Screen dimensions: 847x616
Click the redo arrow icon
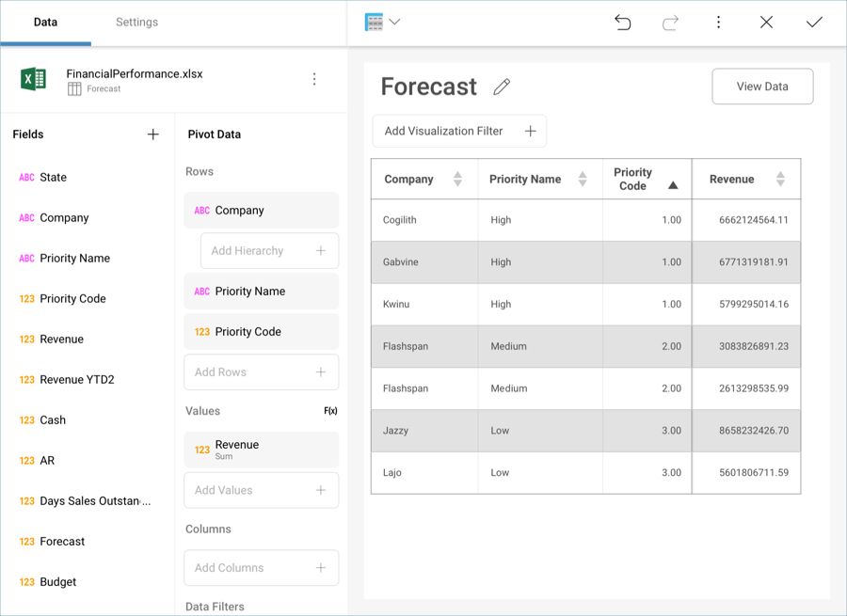(x=670, y=23)
